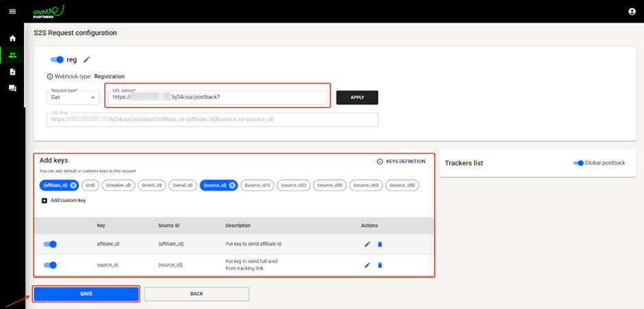Open the Request type dropdown
The height and width of the screenshot is (309, 644).
click(x=73, y=97)
